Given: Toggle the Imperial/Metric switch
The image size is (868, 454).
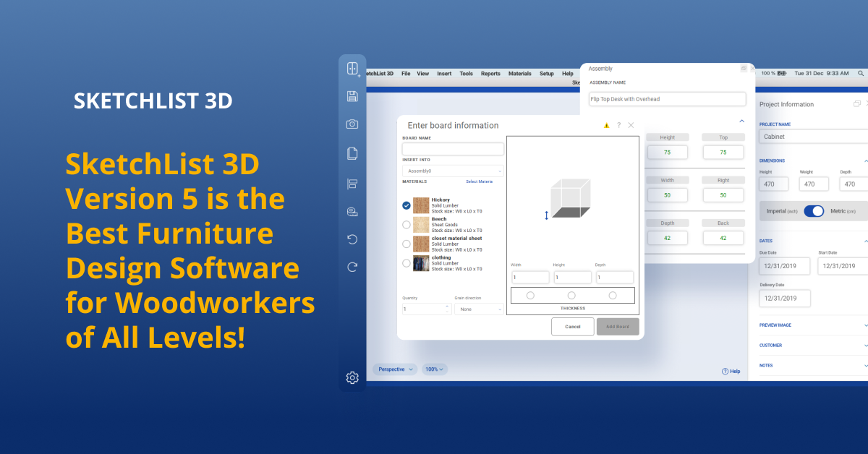Looking at the screenshot, I should [814, 211].
